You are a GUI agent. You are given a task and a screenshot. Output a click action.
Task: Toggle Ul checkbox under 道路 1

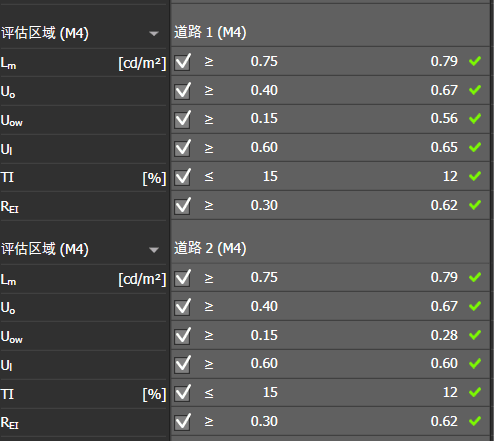tap(182, 148)
